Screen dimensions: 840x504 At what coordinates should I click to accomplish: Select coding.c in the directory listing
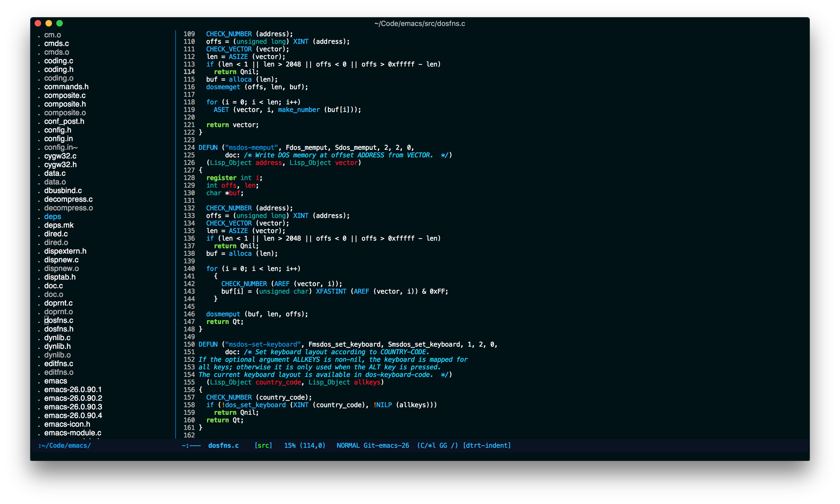(58, 61)
